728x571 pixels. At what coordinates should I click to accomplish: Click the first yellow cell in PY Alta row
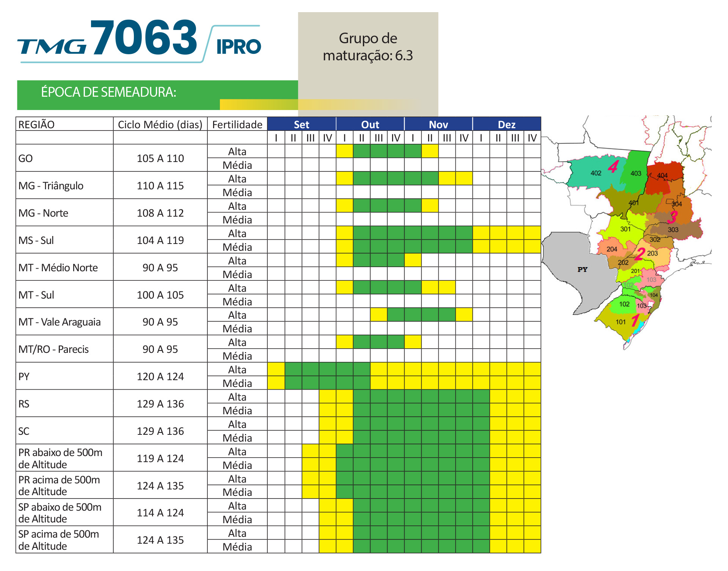coord(276,370)
